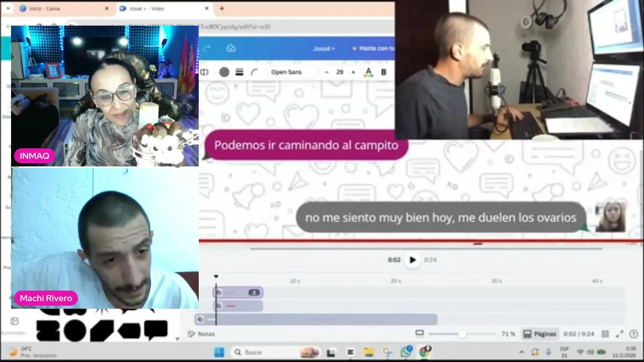
Task: Select the black circle shape in elements panel
Action: coord(74,330)
